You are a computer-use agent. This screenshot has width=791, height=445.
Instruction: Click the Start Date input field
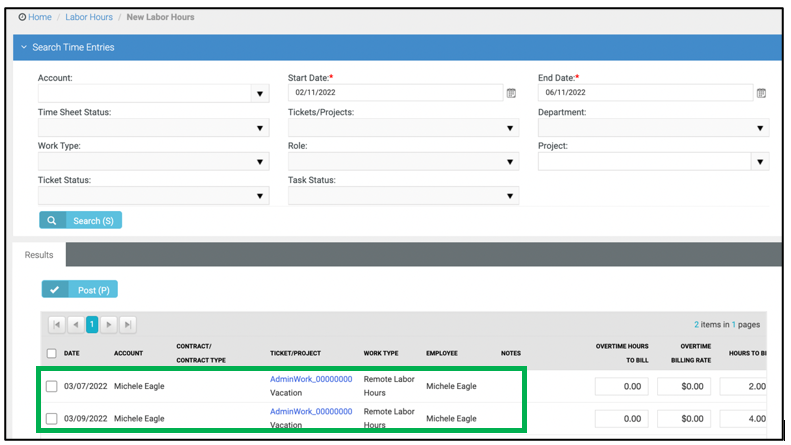394,93
